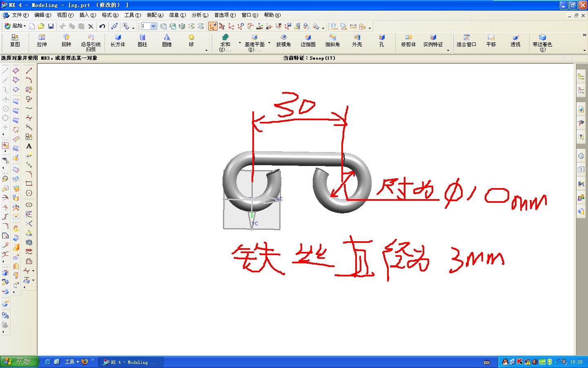The height and width of the screenshot is (368, 588).
Task: Apply the 外壳 shell feature
Action: (357, 40)
